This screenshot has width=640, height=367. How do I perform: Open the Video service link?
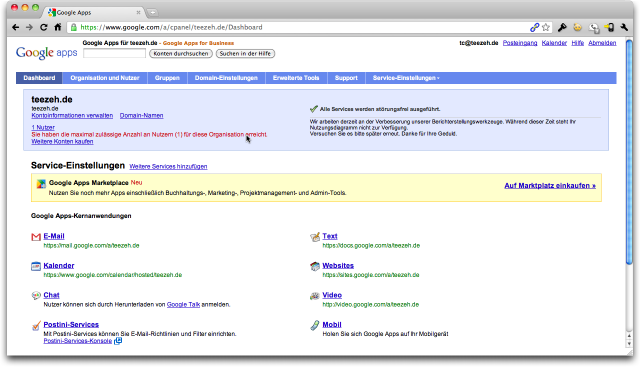(332, 295)
